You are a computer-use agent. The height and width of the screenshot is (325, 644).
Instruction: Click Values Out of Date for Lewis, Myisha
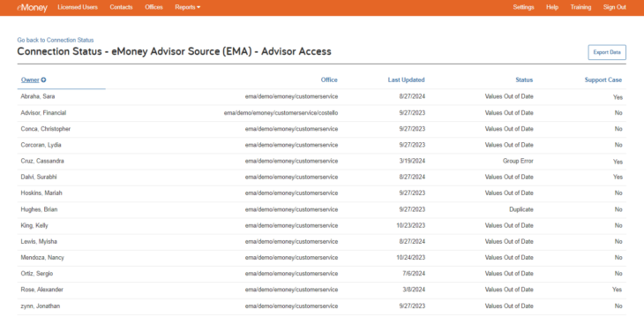point(509,241)
